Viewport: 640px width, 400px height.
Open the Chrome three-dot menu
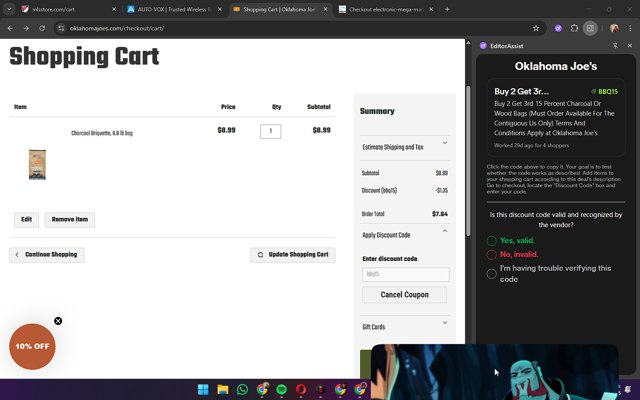pos(630,28)
